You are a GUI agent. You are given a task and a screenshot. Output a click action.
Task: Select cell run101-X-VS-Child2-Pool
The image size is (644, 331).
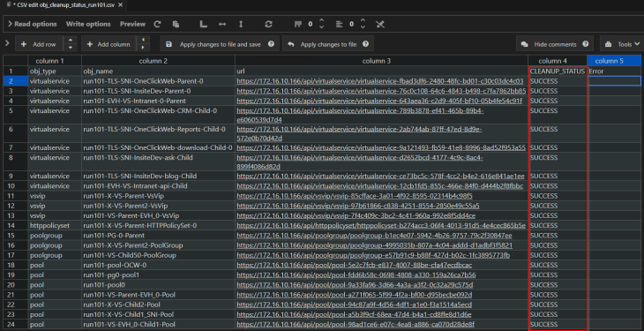click(158, 305)
